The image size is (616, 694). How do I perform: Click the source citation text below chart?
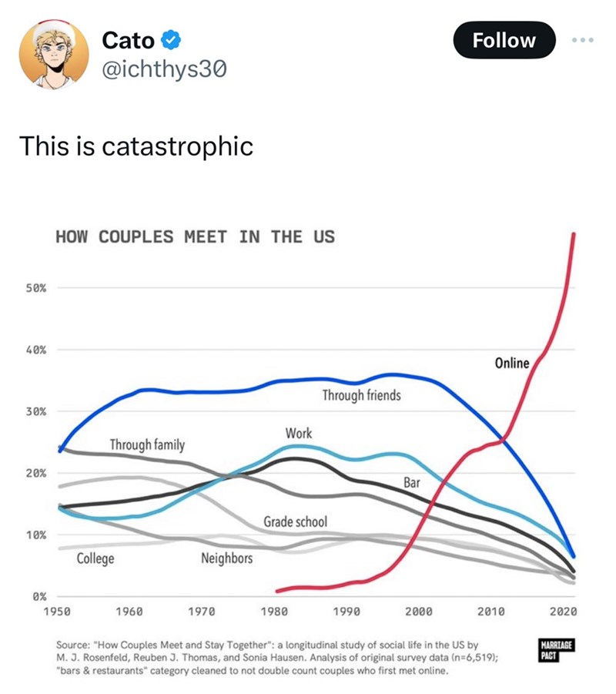pyautogui.click(x=280, y=655)
